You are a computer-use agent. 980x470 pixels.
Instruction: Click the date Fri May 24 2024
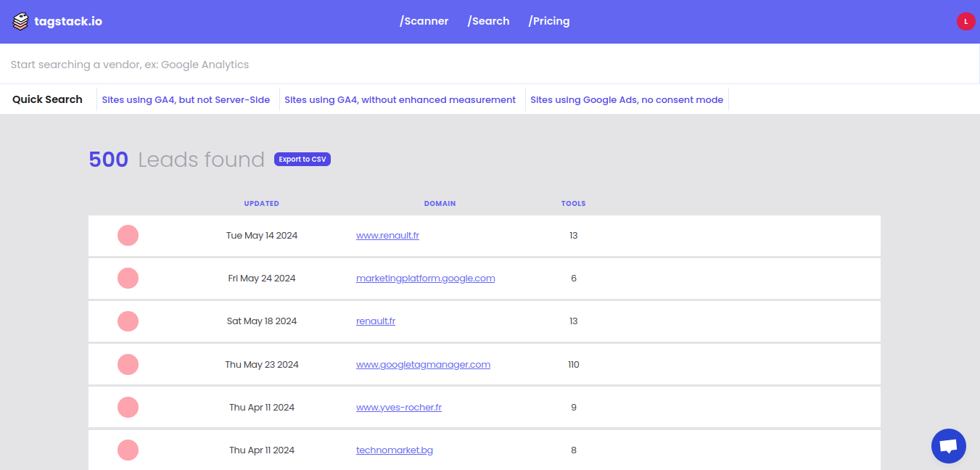tap(262, 279)
